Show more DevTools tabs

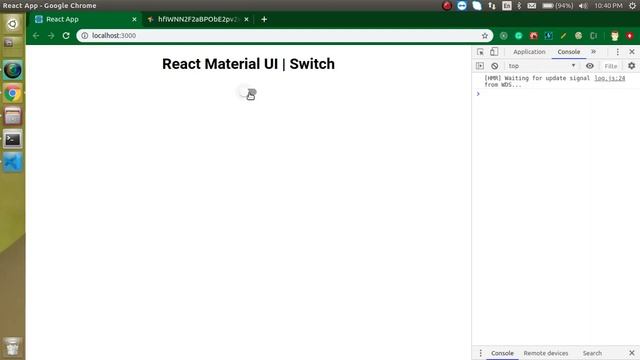pyautogui.click(x=593, y=52)
